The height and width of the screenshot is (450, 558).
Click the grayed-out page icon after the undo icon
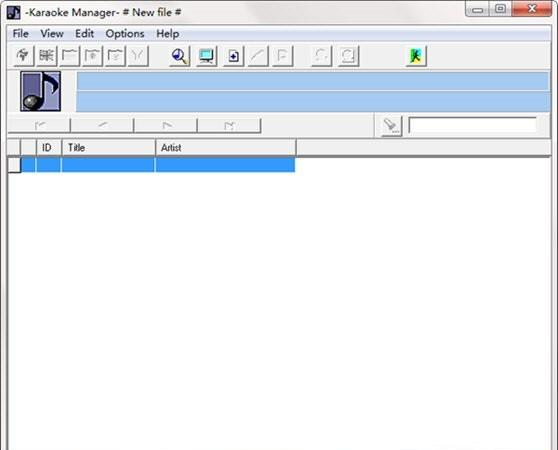click(348, 56)
